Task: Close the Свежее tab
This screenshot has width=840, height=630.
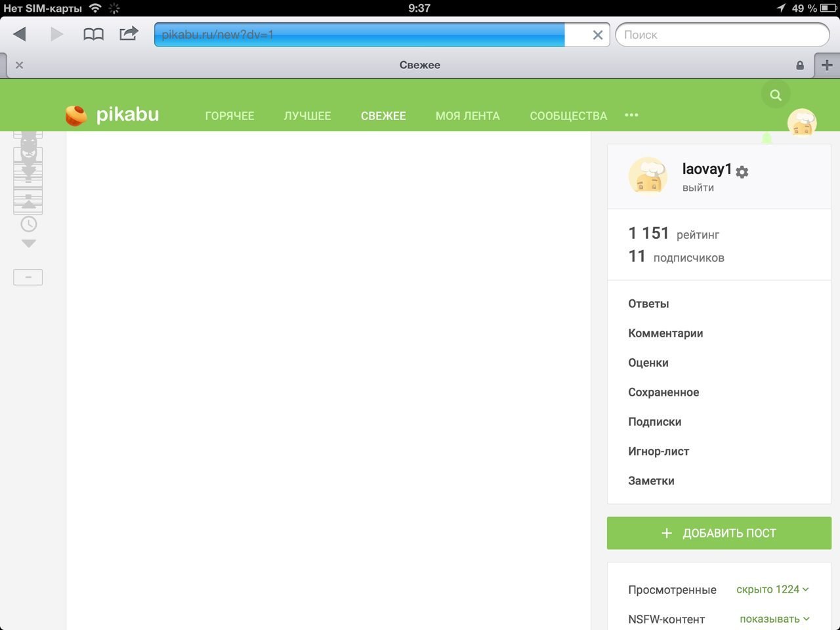Action: (x=20, y=65)
